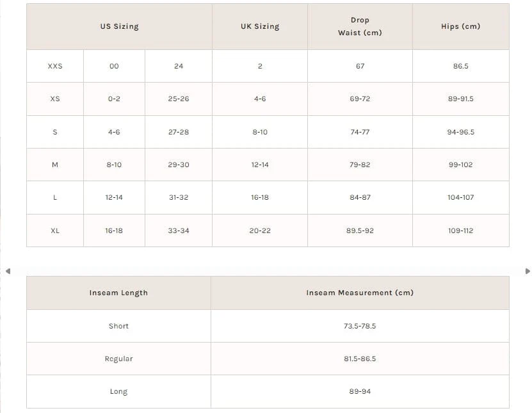Click hips 104-107 cell
Viewport: 532px width, 413px height.
point(461,197)
